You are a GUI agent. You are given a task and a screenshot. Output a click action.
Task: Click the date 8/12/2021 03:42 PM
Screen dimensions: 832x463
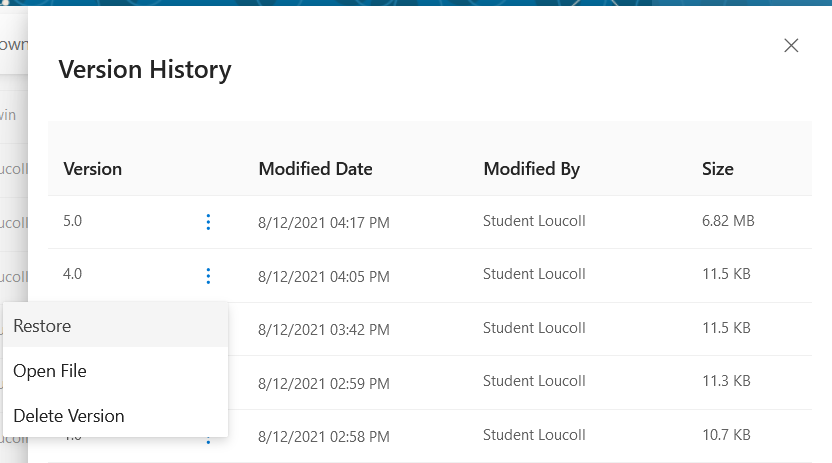click(x=324, y=329)
